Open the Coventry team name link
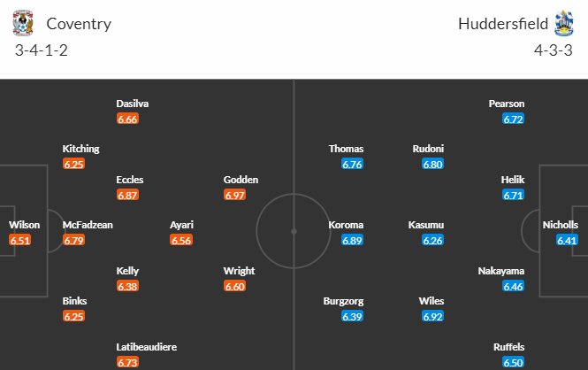Screen dimensions: 588x370 [79, 24]
